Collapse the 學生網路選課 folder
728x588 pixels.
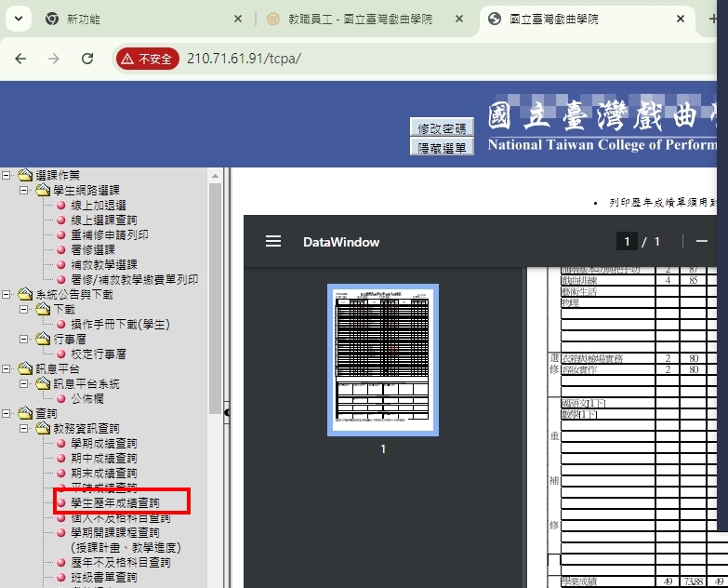coord(25,191)
